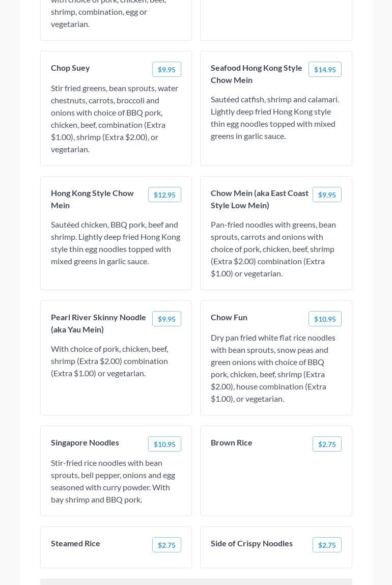This screenshot has height=585, width=392.
Task: Click the Chop Suey item title
Action: tap(70, 68)
